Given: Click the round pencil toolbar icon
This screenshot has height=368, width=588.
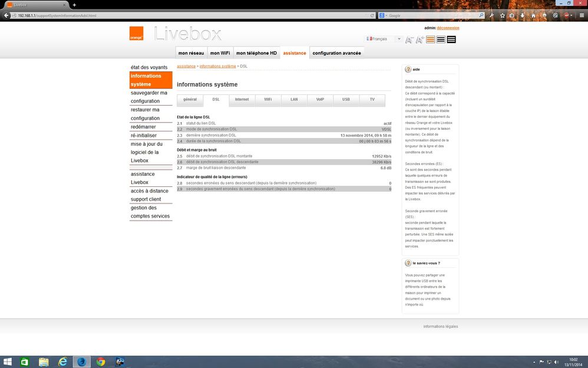Looking at the screenshot, I should click(x=556, y=15).
